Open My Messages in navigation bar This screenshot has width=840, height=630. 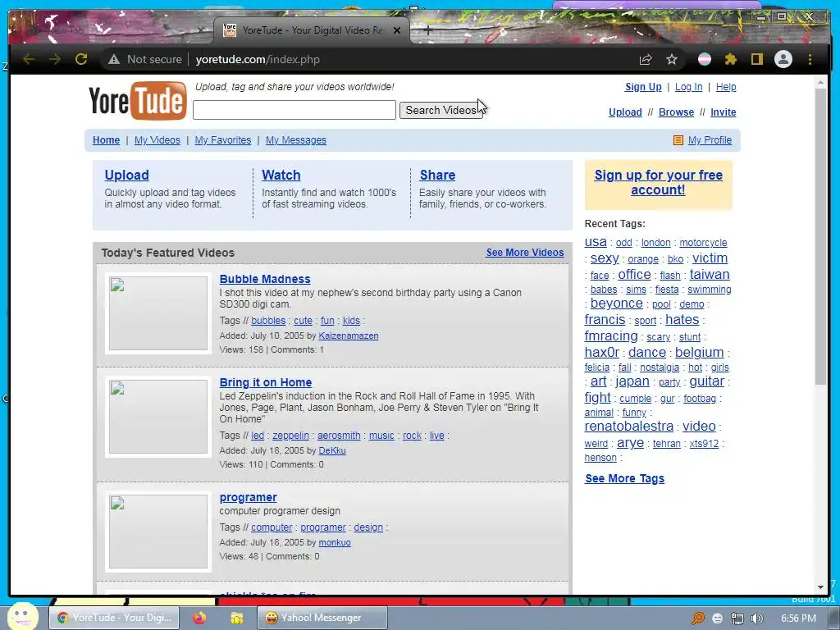(x=295, y=139)
